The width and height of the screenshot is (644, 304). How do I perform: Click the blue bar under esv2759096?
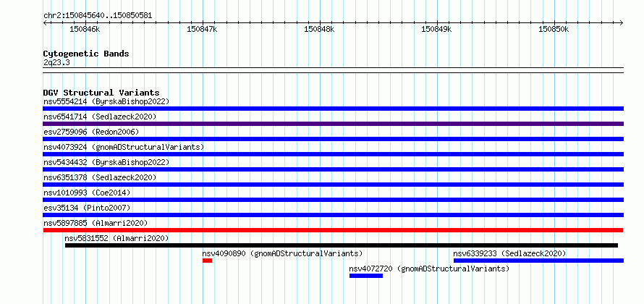point(333,139)
